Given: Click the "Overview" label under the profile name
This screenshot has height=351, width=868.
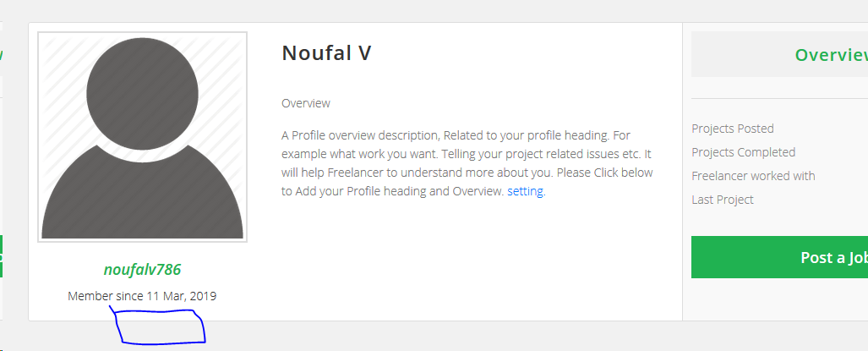Looking at the screenshot, I should coord(305,103).
